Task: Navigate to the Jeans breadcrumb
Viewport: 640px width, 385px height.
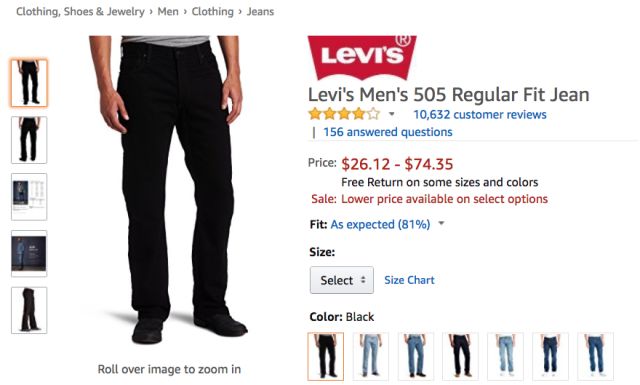Action: click(260, 11)
